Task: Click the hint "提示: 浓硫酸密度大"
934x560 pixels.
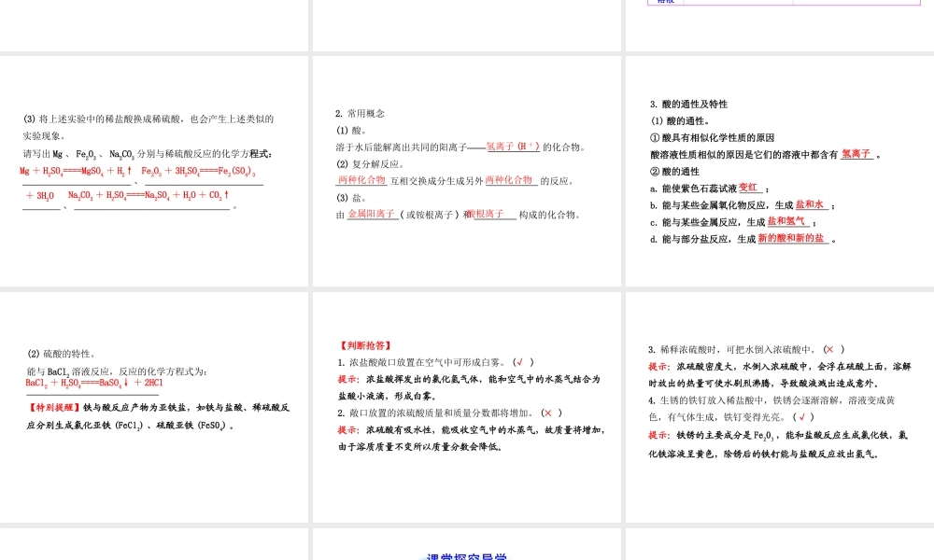Action: click(x=780, y=375)
